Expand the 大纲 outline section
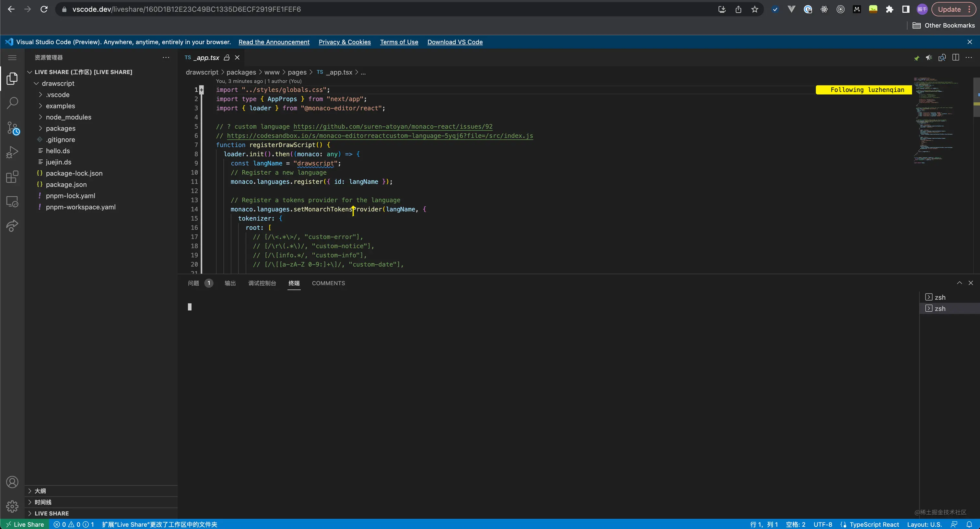This screenshot has height=529, width=980. pos(40,491)
